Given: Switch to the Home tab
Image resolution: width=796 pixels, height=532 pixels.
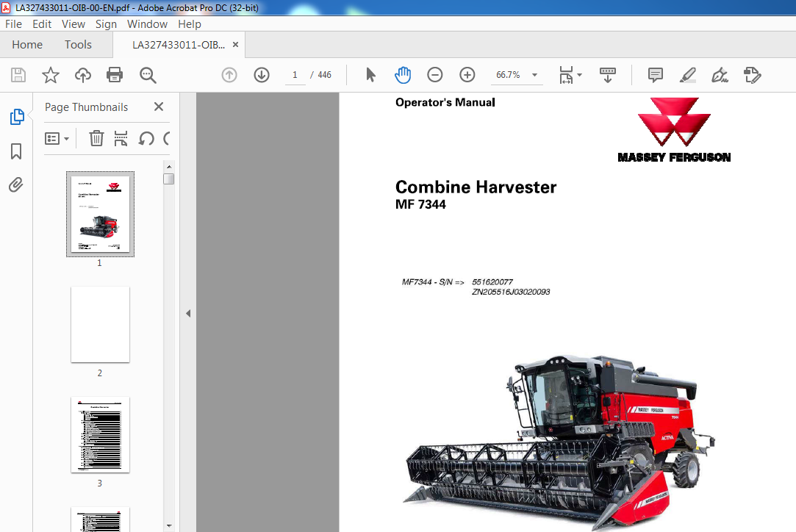Looking at the screenshot, I should pos(27,45).
